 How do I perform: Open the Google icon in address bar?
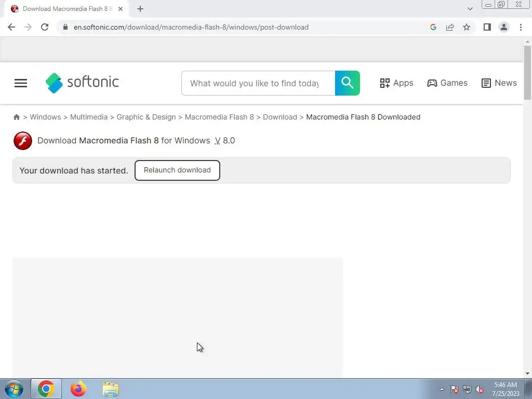(433, 27)
